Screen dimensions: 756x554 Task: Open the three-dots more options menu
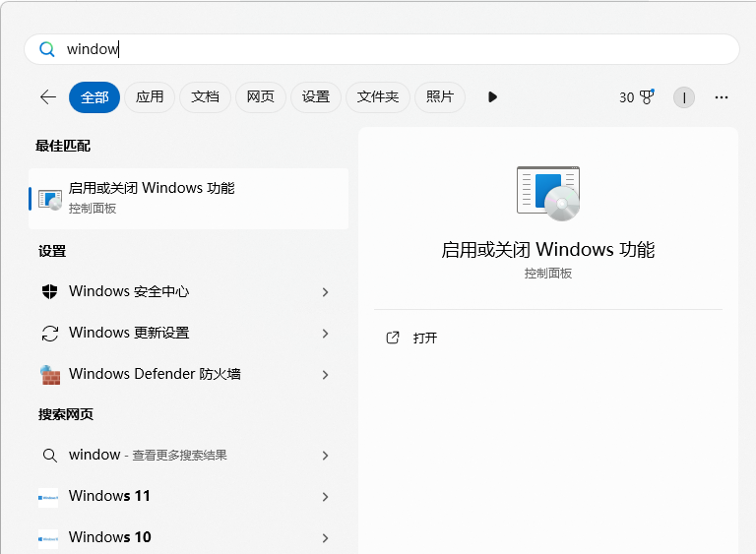[722, 97]
